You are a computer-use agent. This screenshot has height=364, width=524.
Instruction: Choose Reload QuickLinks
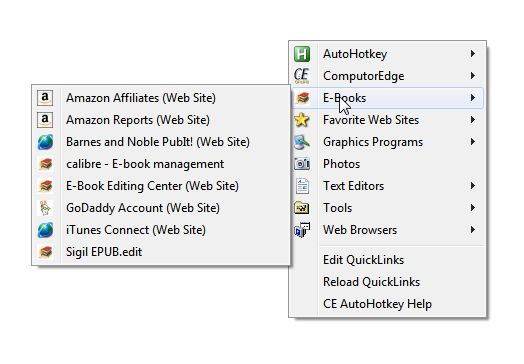[371, 282]
